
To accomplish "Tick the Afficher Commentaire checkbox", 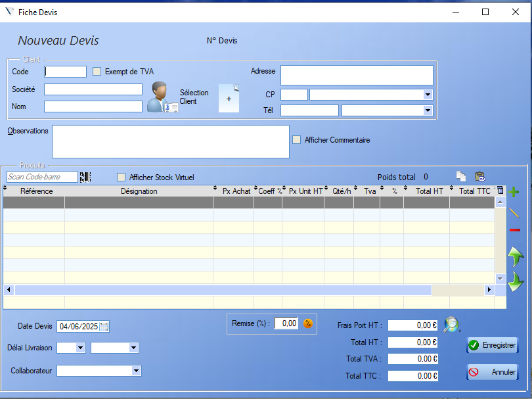I will point(297,140).
